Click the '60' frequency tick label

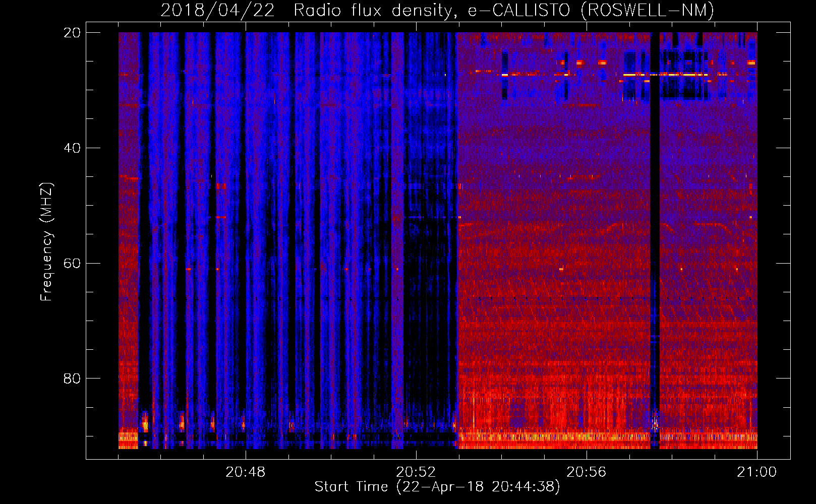coord(72,263)
